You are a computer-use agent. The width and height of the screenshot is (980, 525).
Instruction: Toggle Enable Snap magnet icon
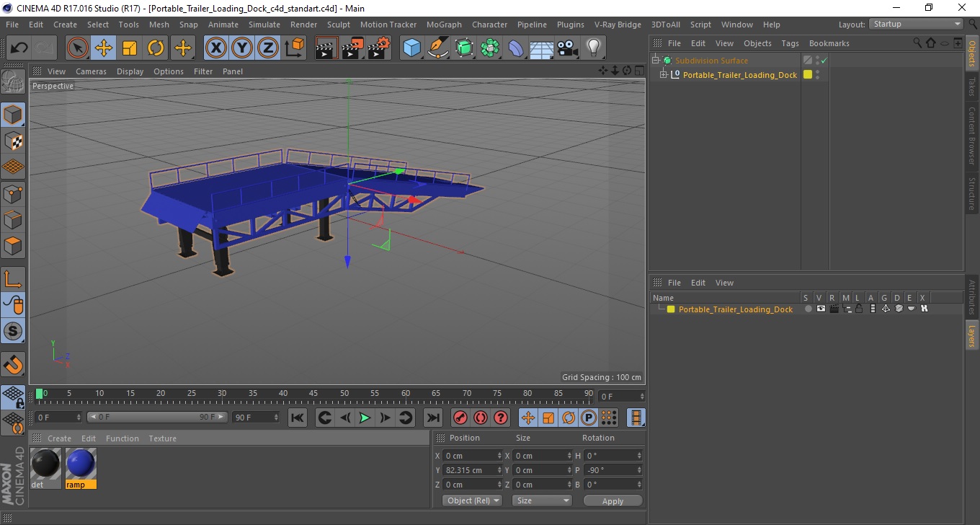pyautogui.click(x=13, y=364)
